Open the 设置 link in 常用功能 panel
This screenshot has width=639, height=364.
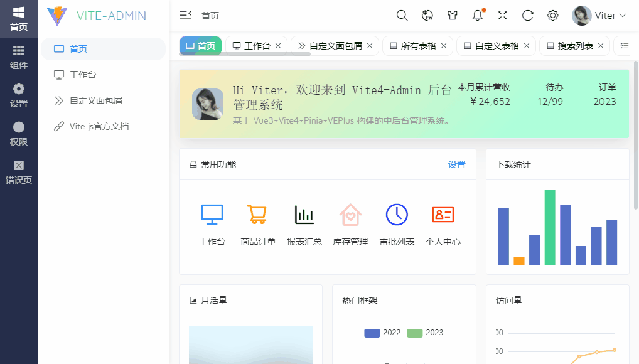coord(457,164)
